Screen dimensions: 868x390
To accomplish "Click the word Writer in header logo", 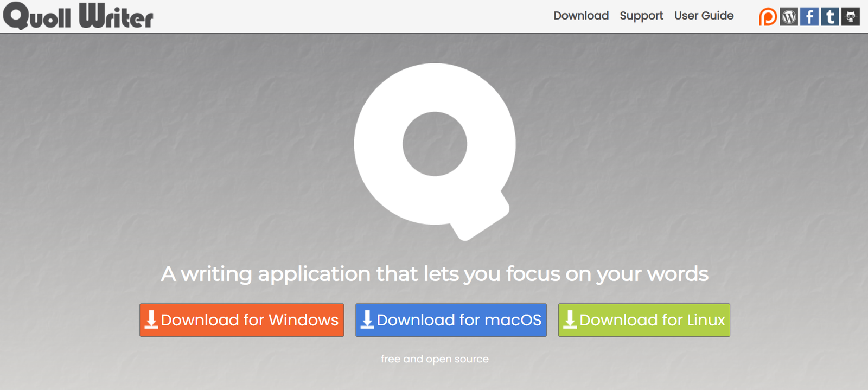I will pos(116,16).
